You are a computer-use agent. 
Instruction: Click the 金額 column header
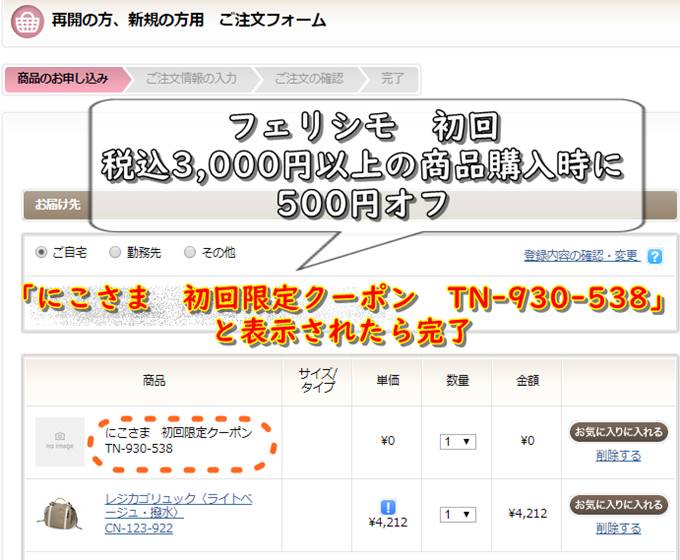coord(527,381)
